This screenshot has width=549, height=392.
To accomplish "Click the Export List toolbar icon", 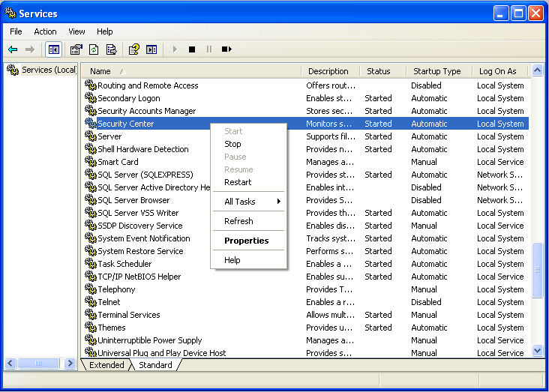I will 111,49.
